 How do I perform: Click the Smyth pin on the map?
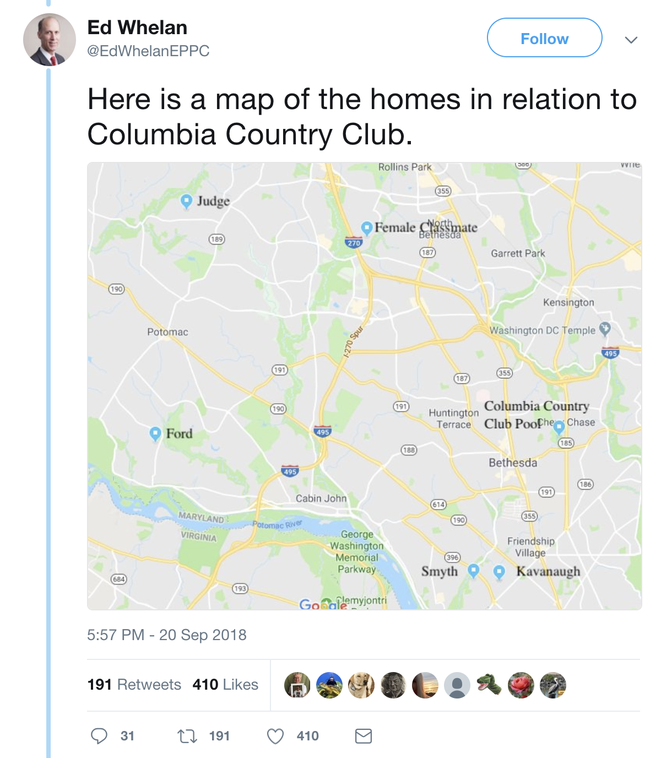pos(474,570)
